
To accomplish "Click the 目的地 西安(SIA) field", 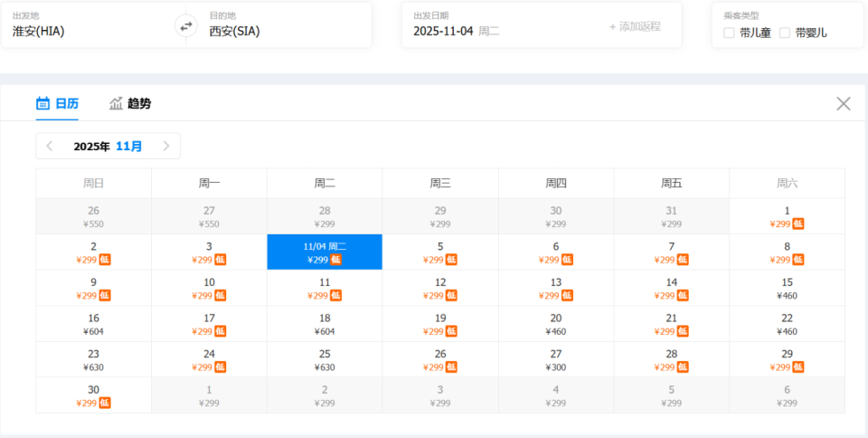I will (x=280, y=30).
